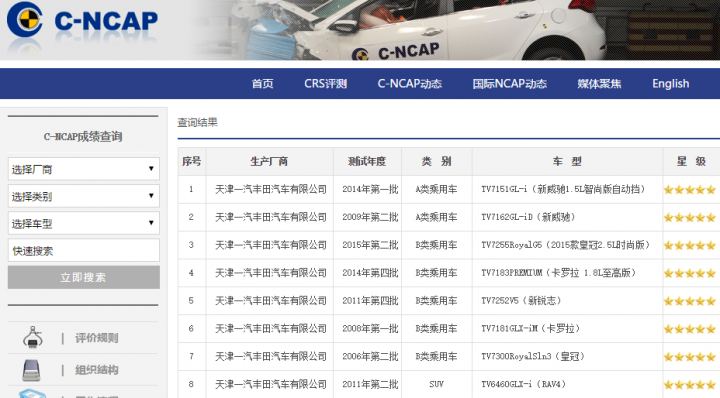Click the 查询结果 heading

pyautogui.click(x=197, y=123)
